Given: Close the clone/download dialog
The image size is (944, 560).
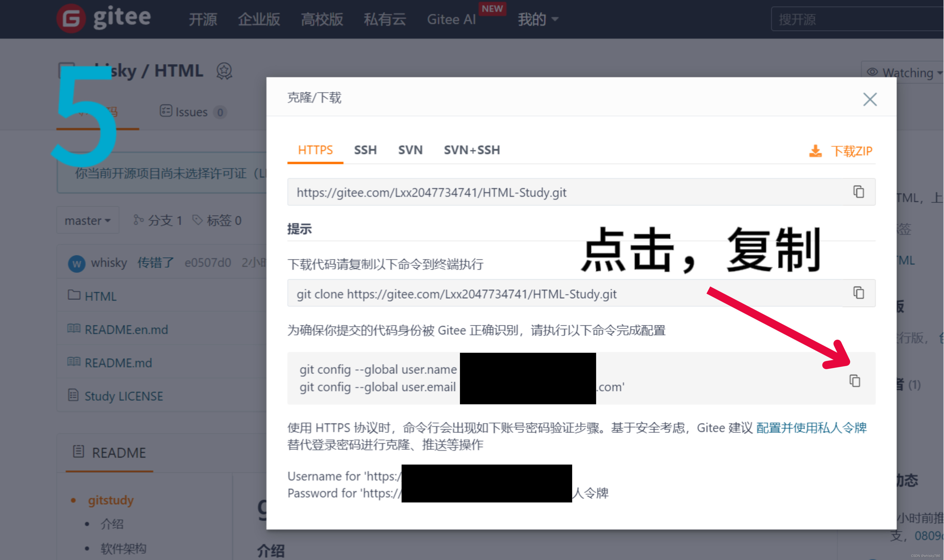Looking at the screenshot, I should click(x=870, y=100).
